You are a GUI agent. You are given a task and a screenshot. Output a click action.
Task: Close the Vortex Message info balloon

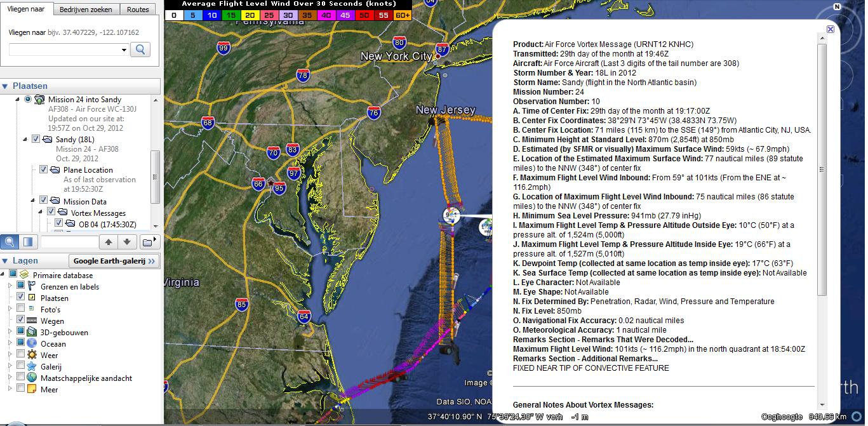[831, 29]
